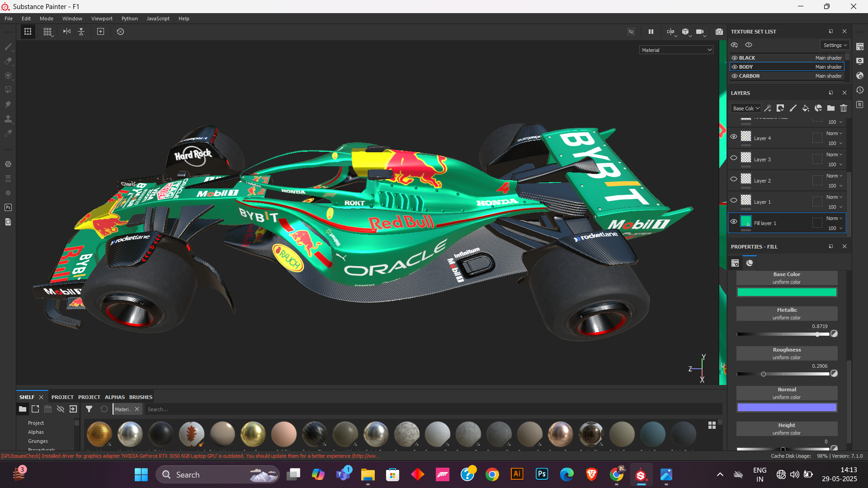Click the green Base Color swatch
This screenshot has height=488, width=868.
pyautogui.click(x=787, y=292)
